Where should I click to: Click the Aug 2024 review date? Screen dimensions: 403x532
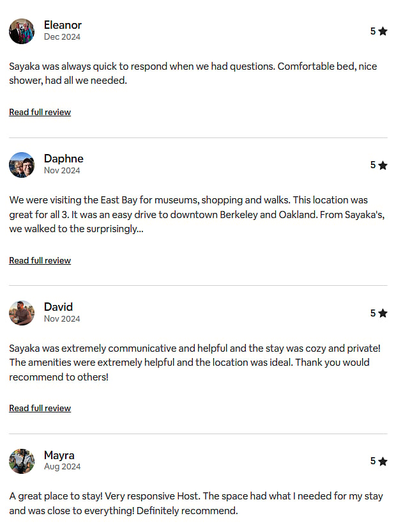point(63,467)
